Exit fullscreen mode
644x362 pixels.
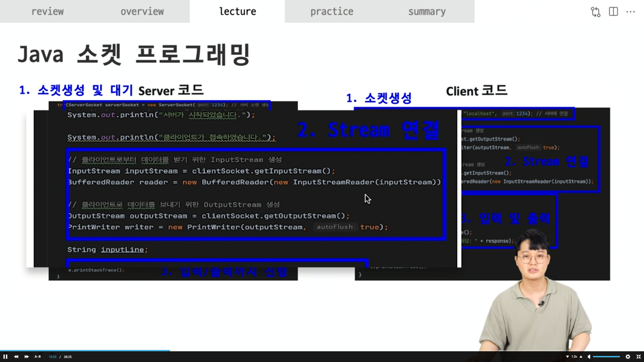click(639, 357)
